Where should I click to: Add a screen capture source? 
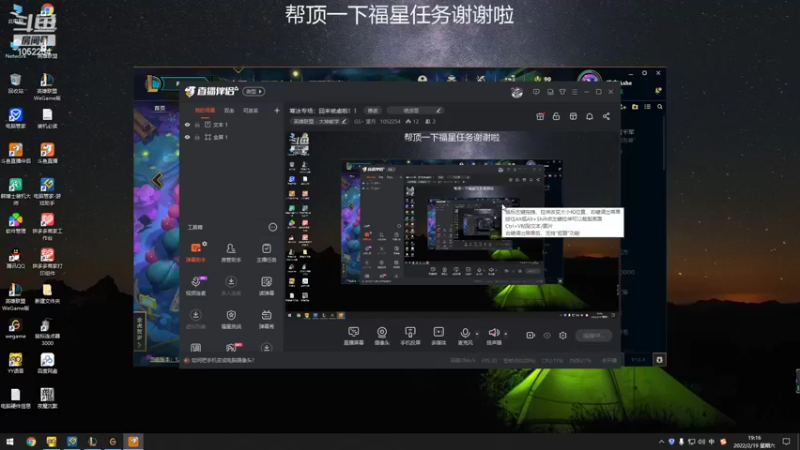click(x=354, y=336)
